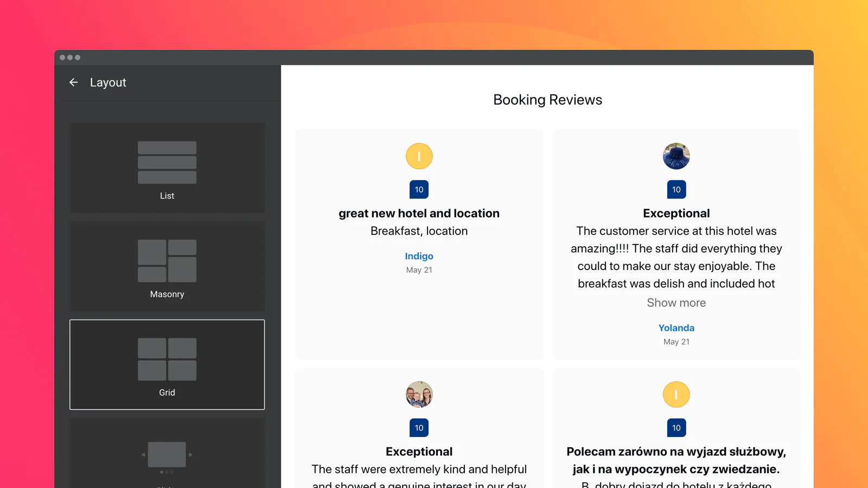Open the Yolanda reviewer name link
This screenshot has height=488, width=868.
[x=676, y=328]
